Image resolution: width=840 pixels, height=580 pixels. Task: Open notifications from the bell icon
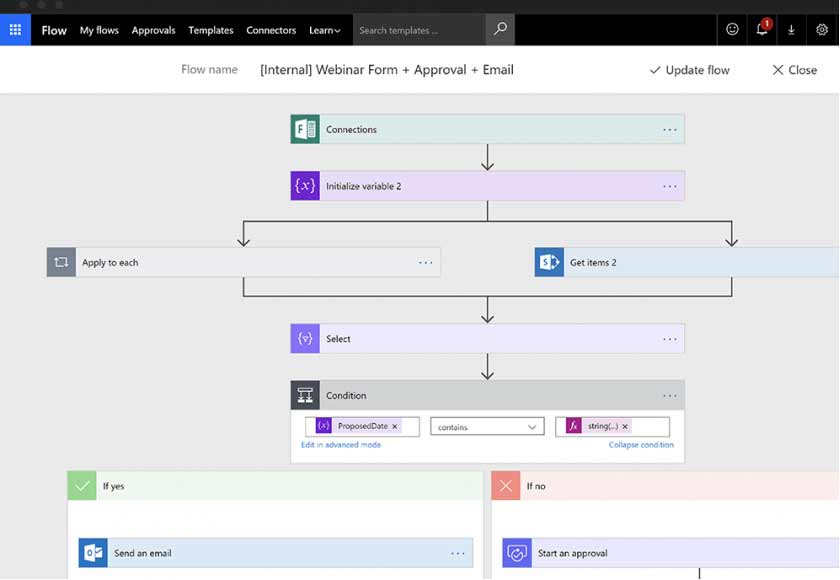760,29
